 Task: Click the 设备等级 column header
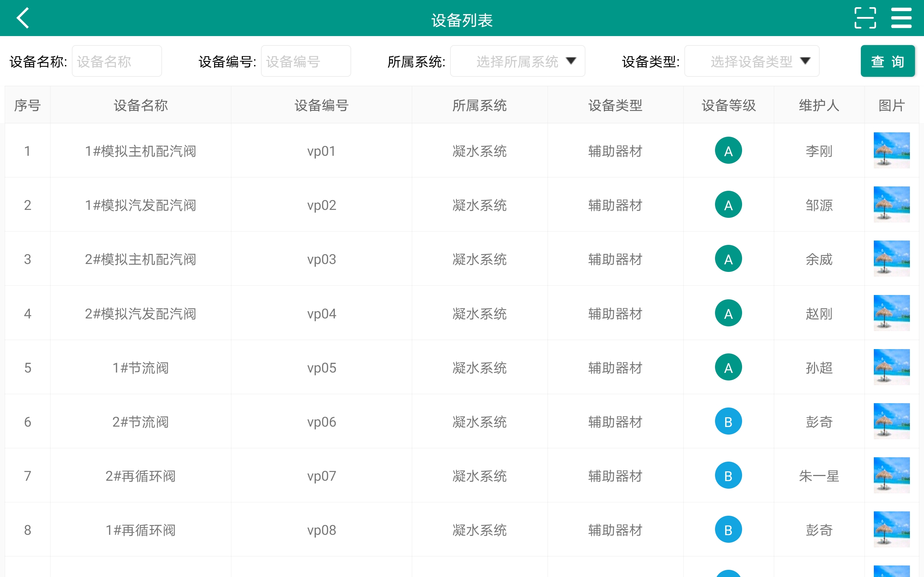click(728, 105)
